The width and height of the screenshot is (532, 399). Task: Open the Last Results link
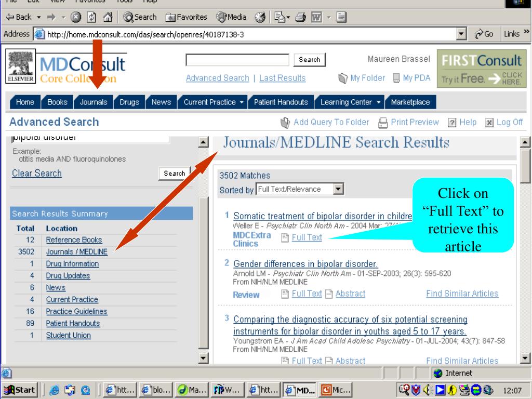282,78
